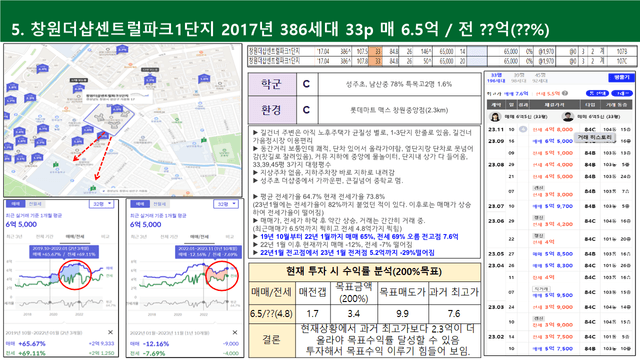
Task: Click the 목표매도가 value 9.9 cell
Action: (x=402, y=314)
